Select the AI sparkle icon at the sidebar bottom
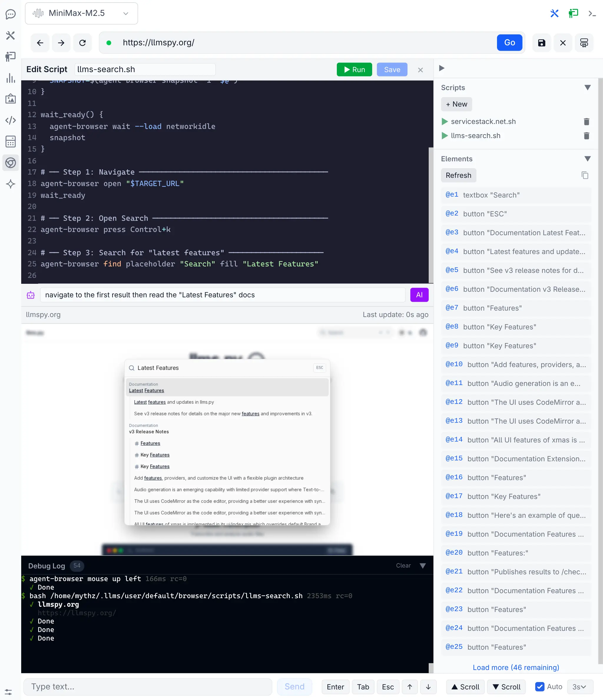The image size is (603, 700). pos(11,184)
